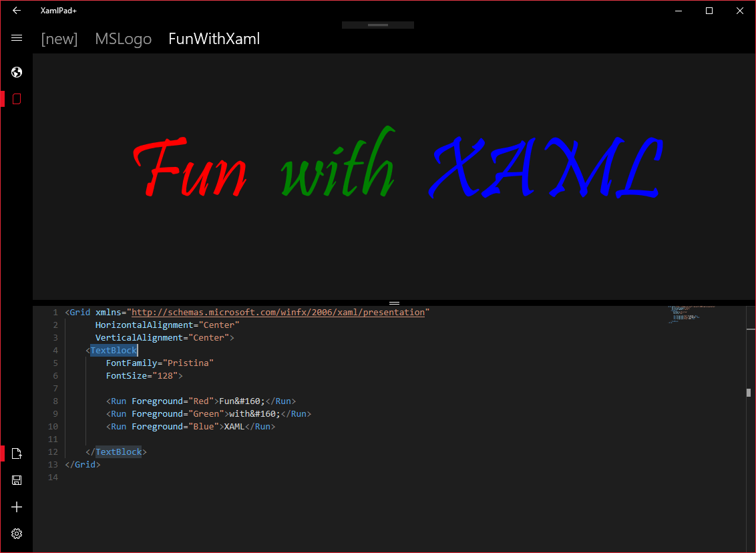Click the Red foreground color value
This screenshot has height=553, width=756.
pos(201,401)
